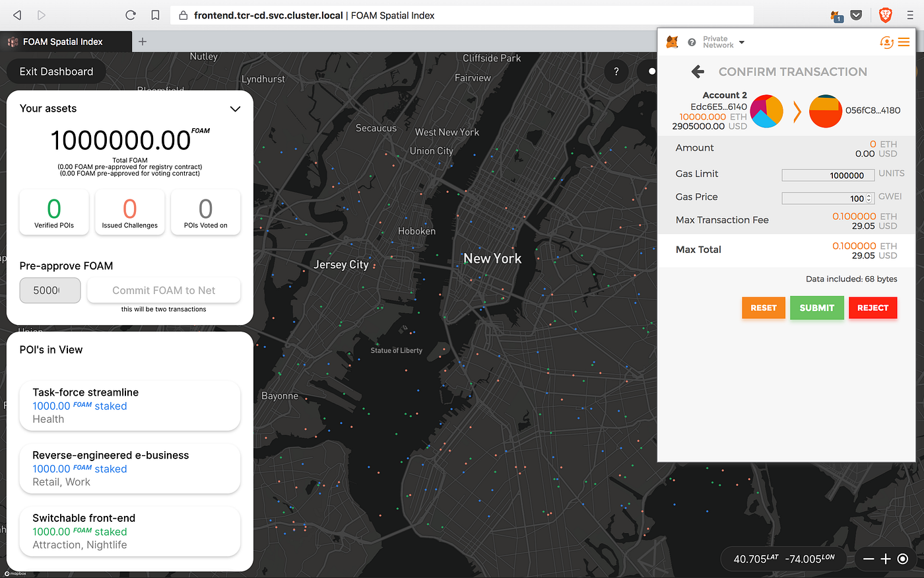Screen dimensions: 924x578
Task: Go back in browser history
Action: coord(17,15)
